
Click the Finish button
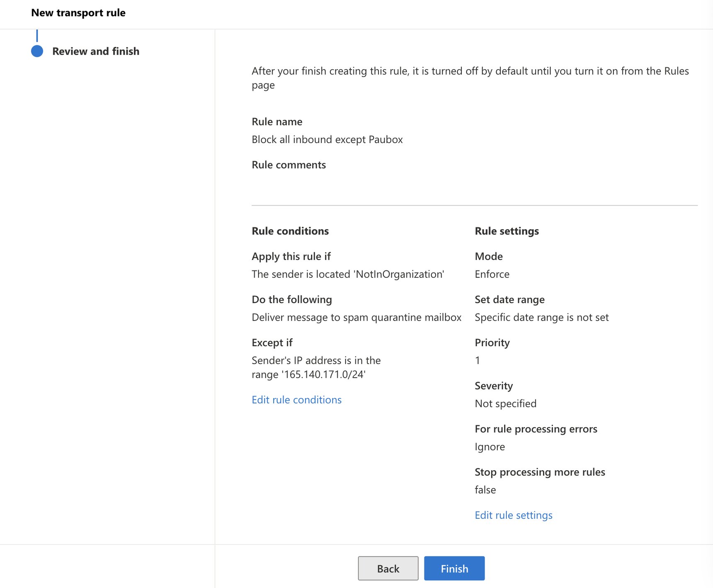pyautogui.click(x=454, y=568)
